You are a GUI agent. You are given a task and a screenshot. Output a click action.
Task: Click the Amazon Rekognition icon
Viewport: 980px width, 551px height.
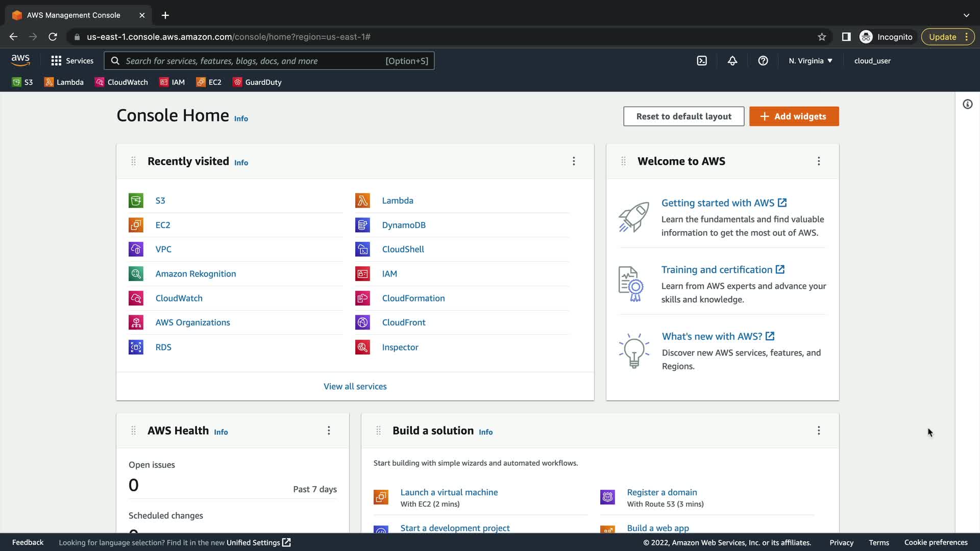[136, 274]
